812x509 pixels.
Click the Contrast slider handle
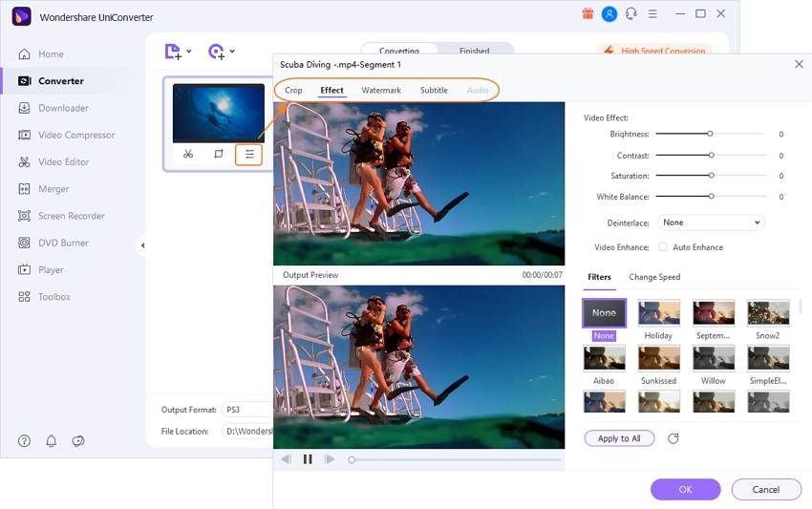pos(712,155)
